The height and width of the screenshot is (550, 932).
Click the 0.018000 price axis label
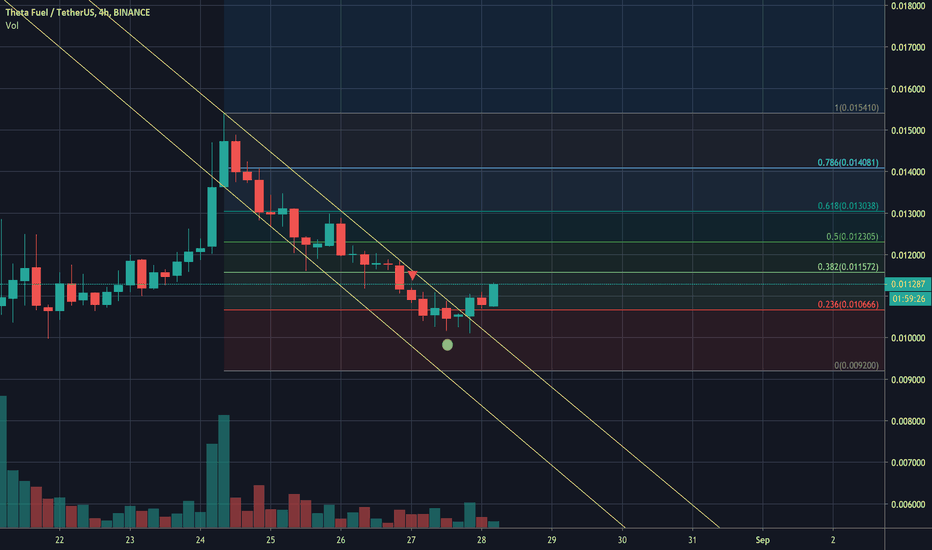[908, 6]
